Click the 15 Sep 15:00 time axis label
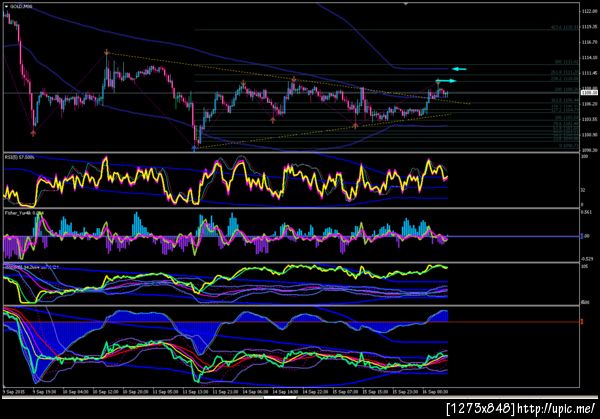 tap(375, 392)
